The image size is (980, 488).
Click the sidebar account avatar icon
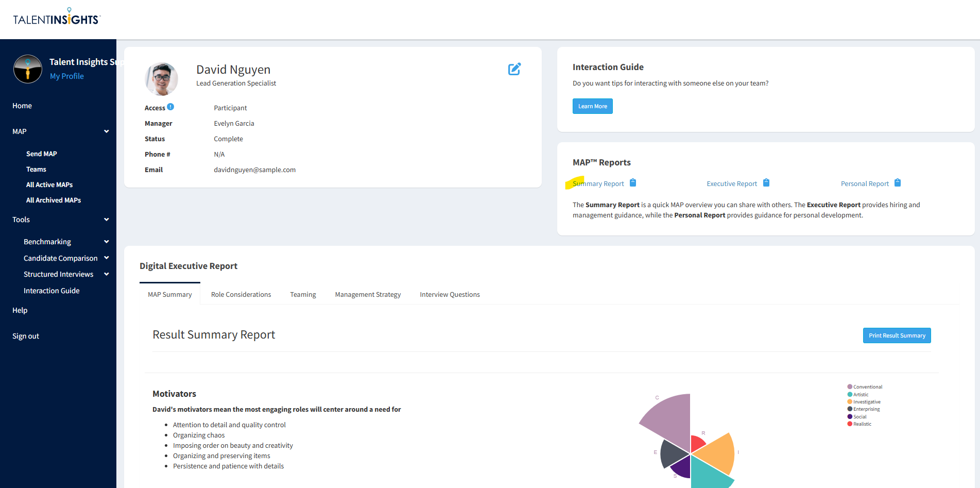[x=28, y=69]
